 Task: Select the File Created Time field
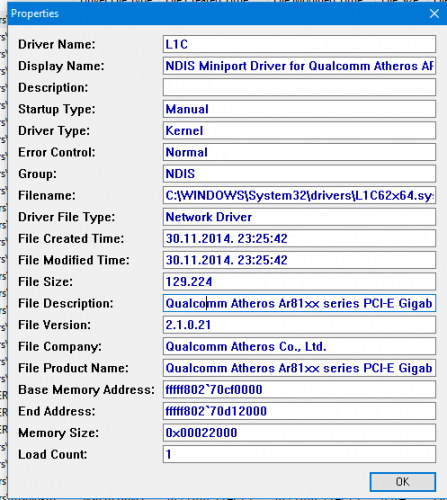tap(299, 238)
